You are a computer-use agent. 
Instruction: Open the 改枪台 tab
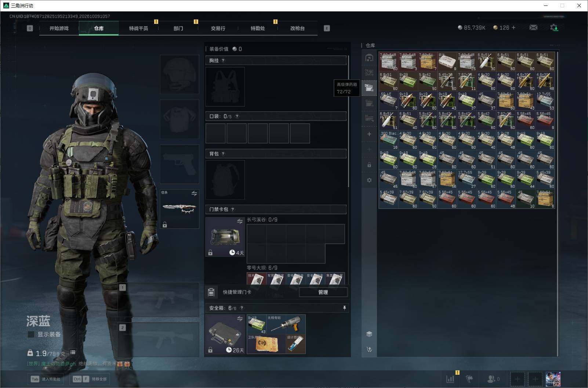[297, 28]
